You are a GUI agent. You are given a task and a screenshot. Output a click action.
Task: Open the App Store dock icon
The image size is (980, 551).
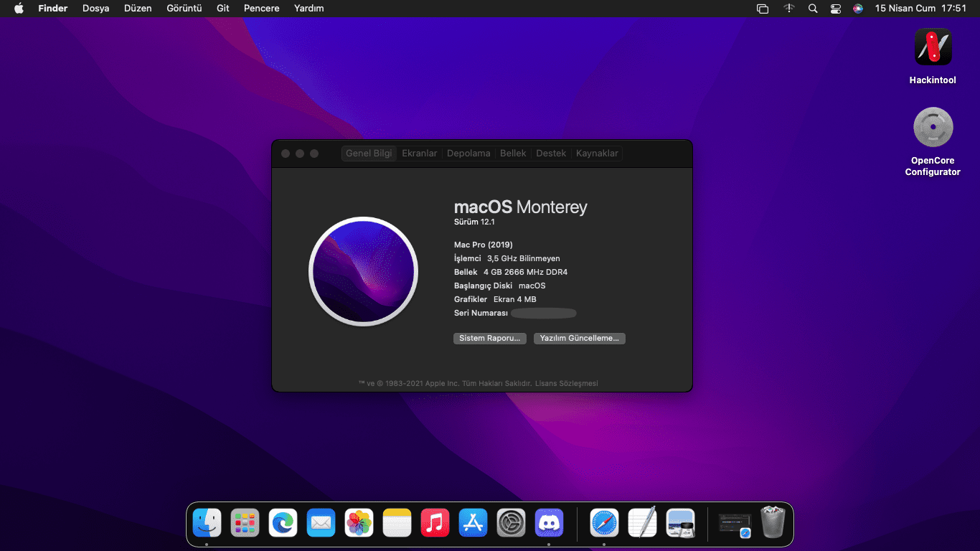[473, 522]
